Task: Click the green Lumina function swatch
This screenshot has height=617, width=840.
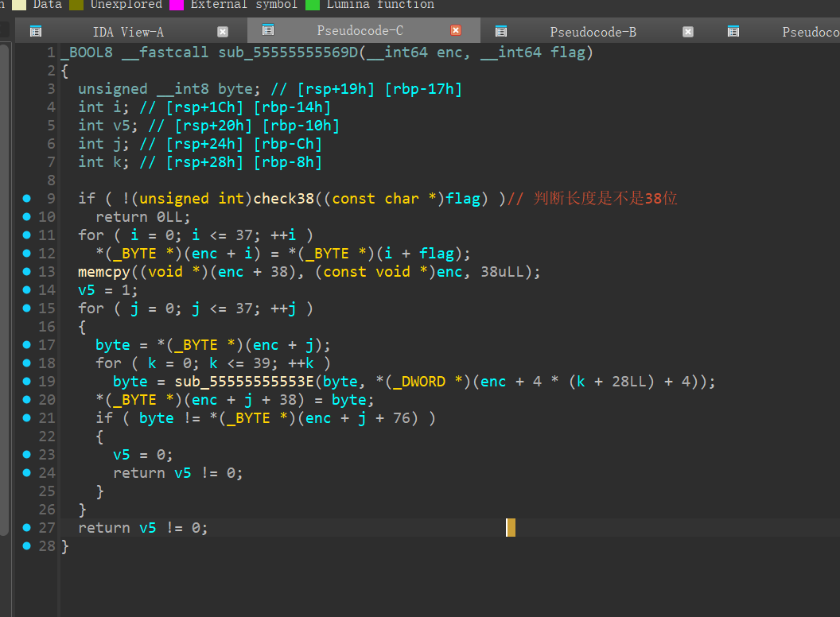Action: tap(313, 5)
